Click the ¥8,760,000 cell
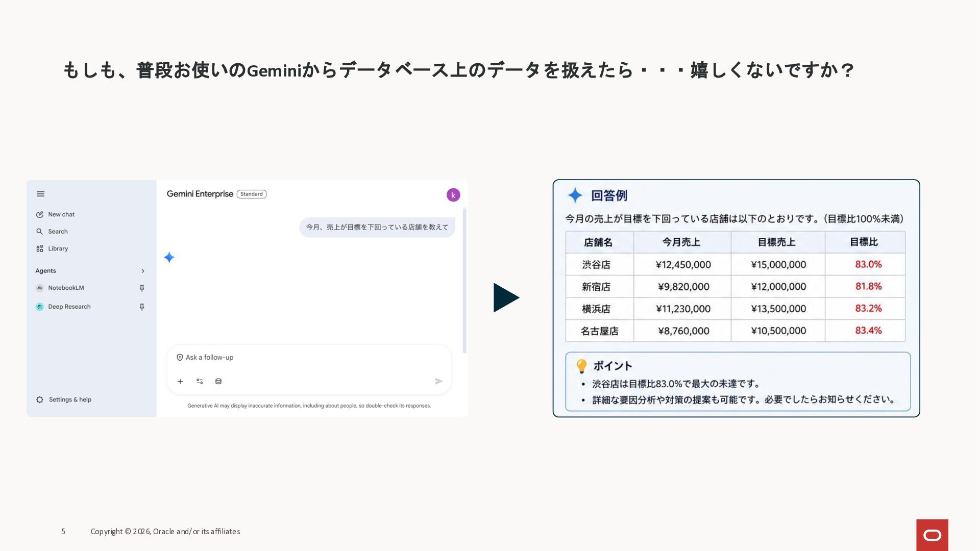The height and width of the screenshot is (551, 980). [x=683, y=331]
